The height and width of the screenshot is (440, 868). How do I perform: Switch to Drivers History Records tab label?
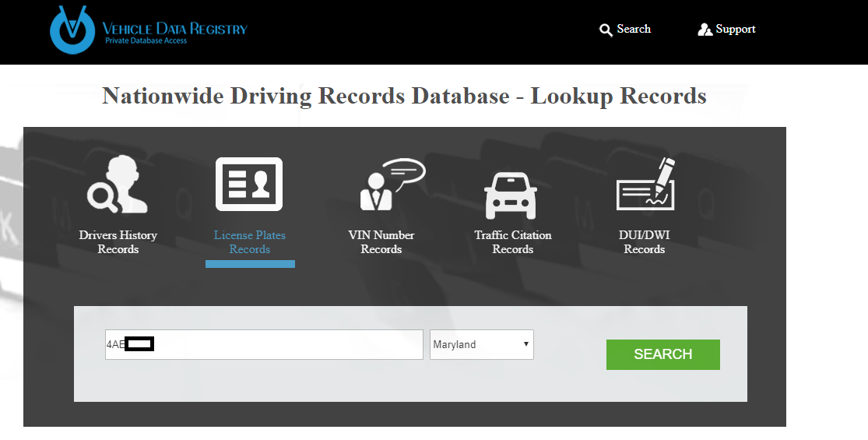[118, 242]
